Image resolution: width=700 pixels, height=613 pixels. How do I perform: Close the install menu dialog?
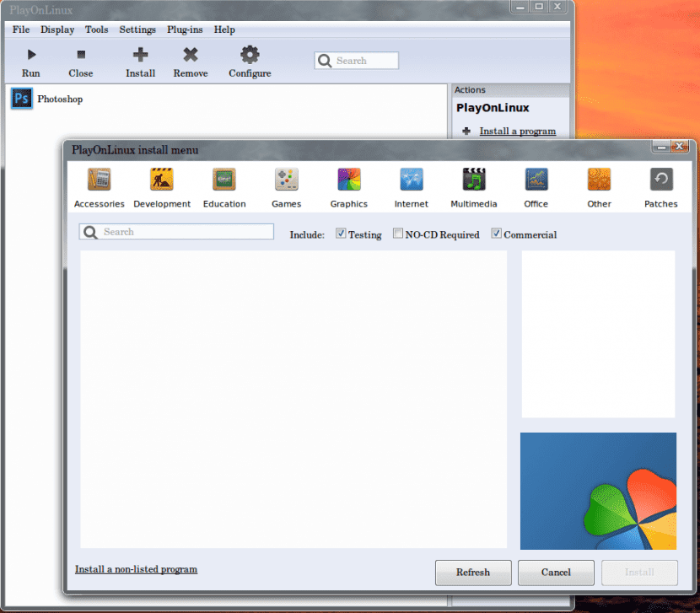[x=680, y=147]
